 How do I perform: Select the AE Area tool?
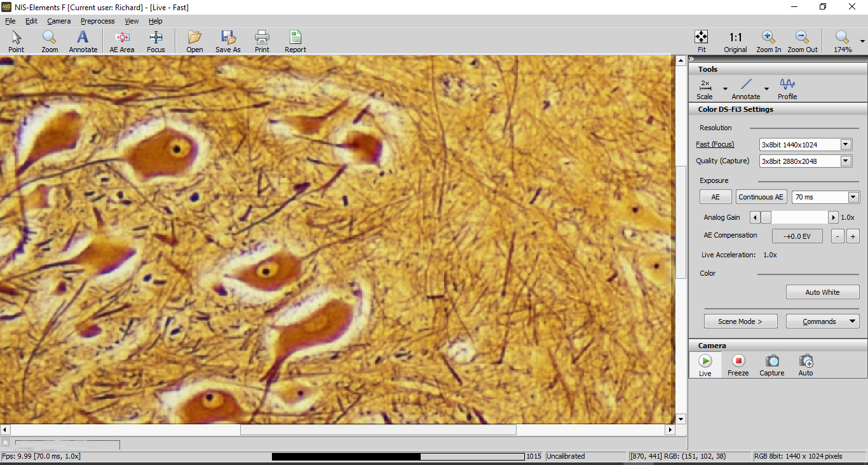(122, 41)
